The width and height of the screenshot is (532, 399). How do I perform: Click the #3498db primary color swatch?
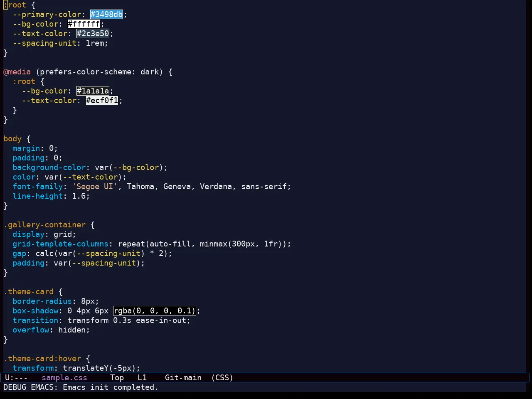[x=107, y=15]
